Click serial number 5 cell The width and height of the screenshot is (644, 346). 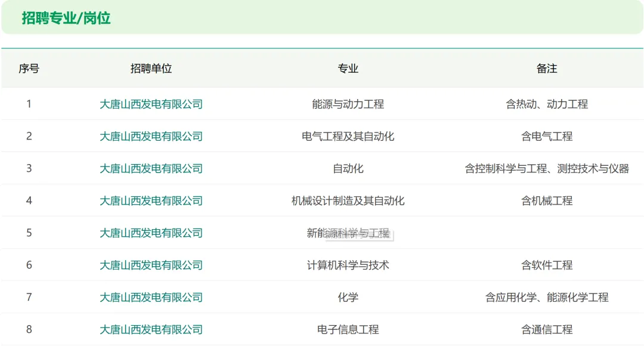point(29,233)
